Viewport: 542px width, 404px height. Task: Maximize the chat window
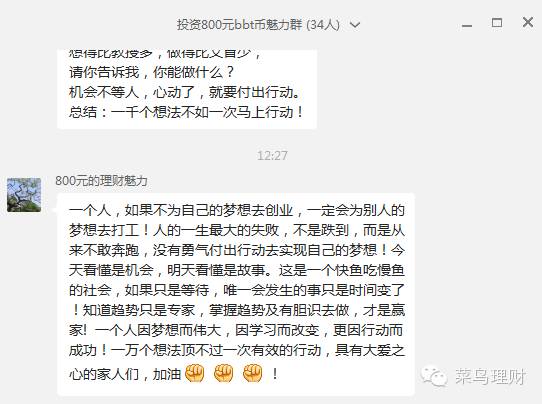(x=497, y=23)
